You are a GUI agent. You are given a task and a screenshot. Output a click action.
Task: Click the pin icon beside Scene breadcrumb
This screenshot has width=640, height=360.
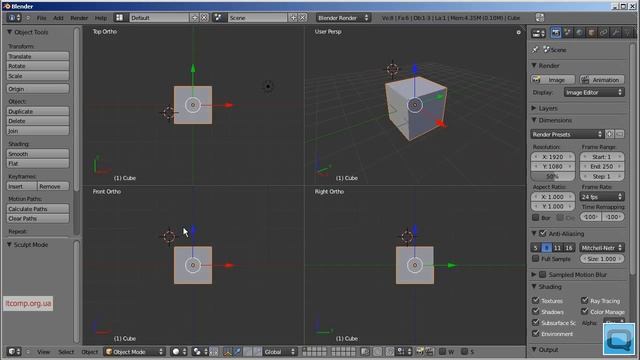[x=535, y=49]
